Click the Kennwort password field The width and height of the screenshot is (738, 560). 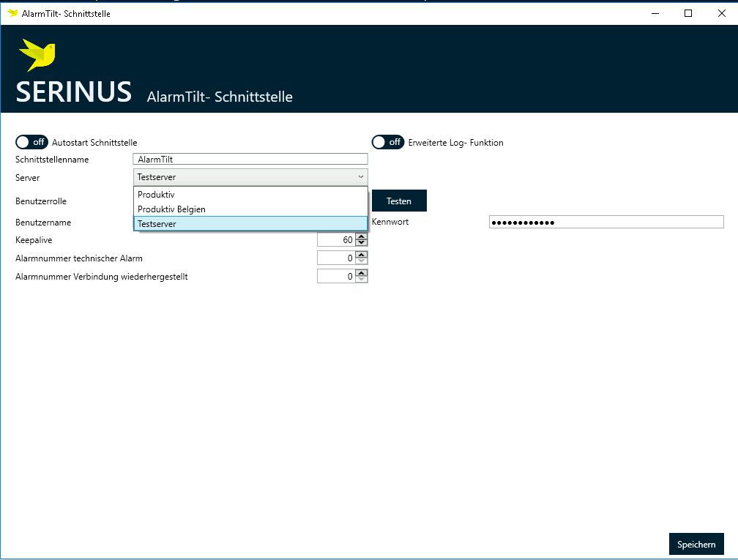click(606, 222)
